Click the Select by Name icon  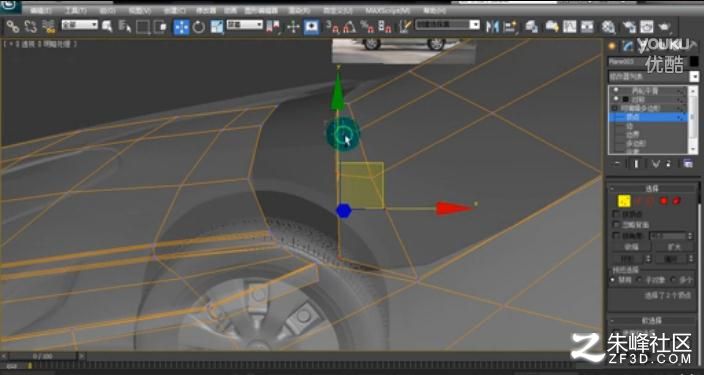(x=124, y=27)
